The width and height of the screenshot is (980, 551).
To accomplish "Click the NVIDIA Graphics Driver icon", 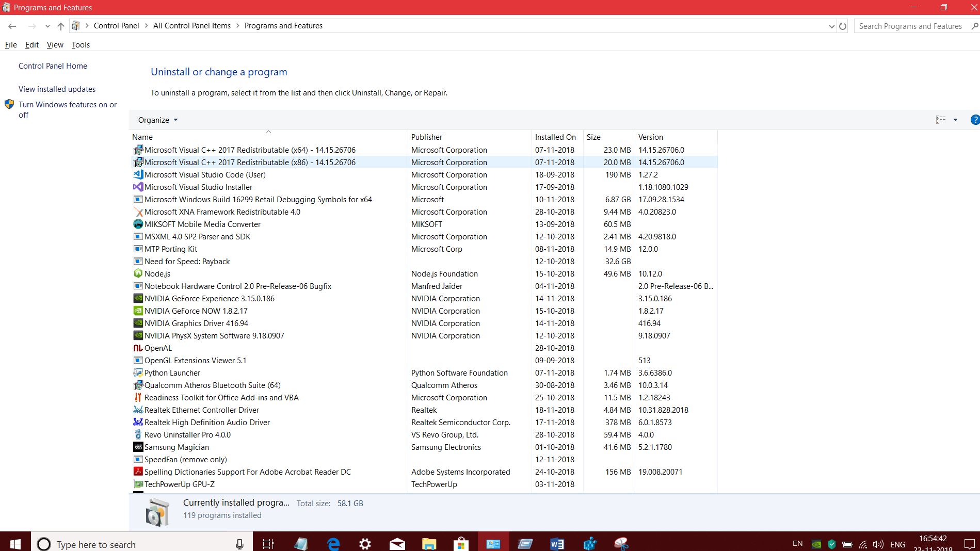I will pos(138,323).
